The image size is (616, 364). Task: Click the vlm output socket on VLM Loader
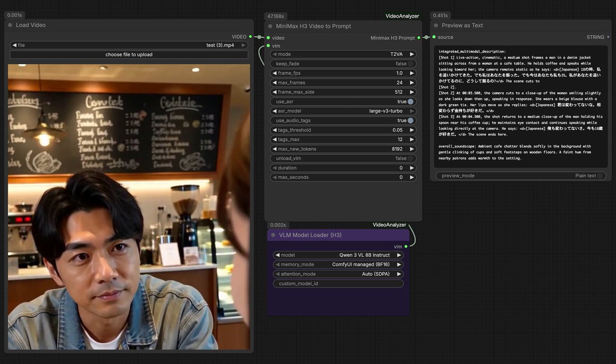(406, 247)
